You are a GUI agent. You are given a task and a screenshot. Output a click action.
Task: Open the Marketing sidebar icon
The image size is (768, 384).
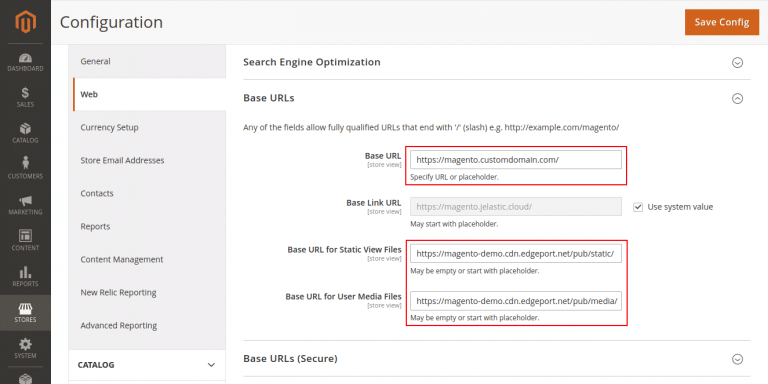pos(25,206)
